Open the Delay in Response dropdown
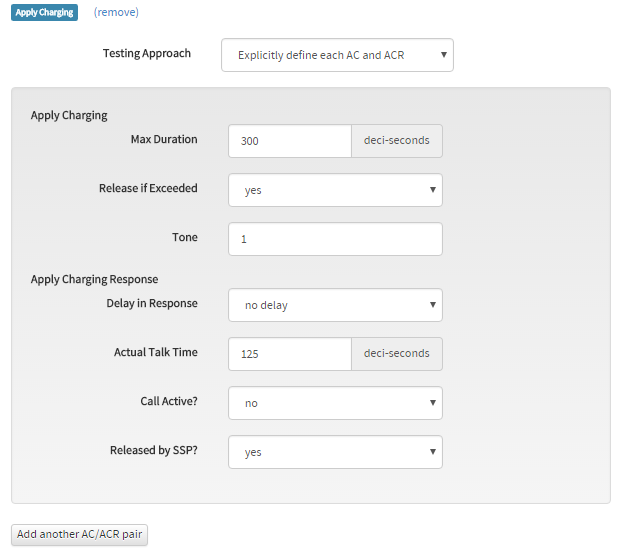The height and width of the screenshot is (548, 622). tap(335, 305)
